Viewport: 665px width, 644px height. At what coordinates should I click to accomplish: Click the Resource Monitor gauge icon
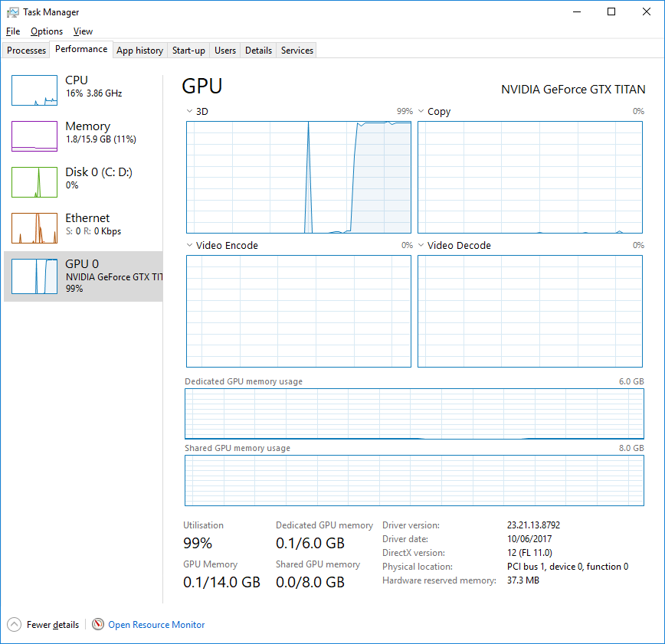click(x=98, y=624)
